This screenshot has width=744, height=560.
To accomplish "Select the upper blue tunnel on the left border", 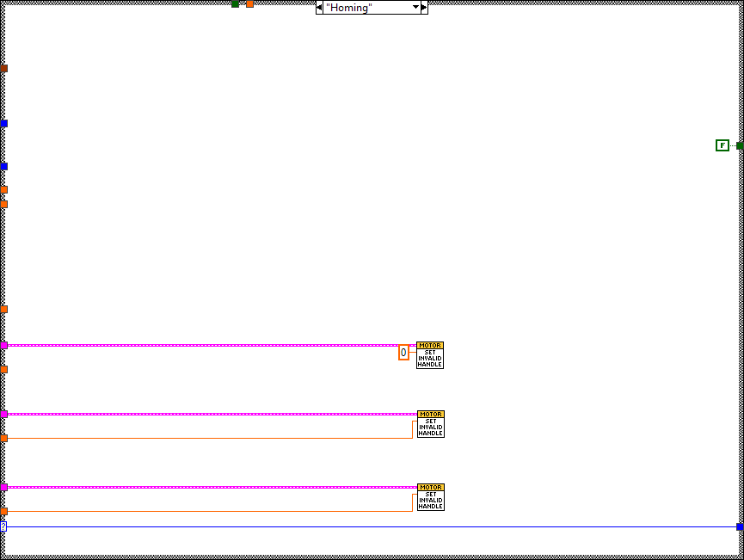I will [x=3, y=123].
